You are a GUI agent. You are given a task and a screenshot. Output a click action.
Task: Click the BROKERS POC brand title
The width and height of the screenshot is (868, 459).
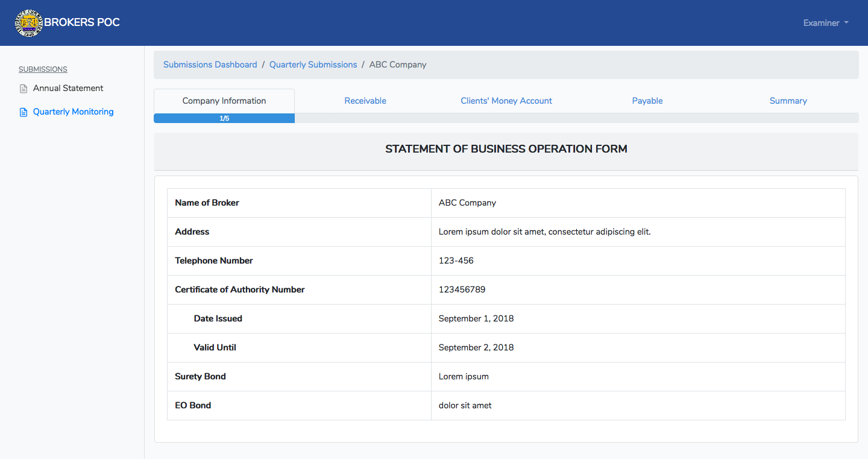pyautogui.click(x=82, y=22)
